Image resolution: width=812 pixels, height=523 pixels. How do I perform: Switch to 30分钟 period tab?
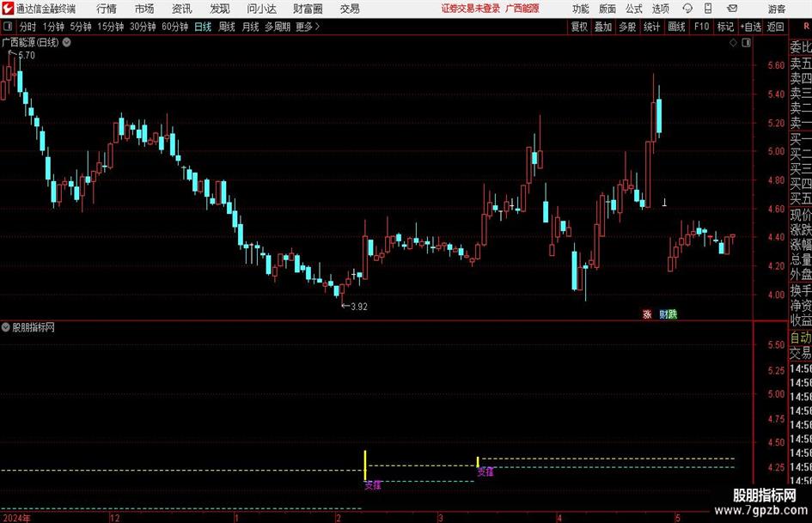pyautogui.click(x=143, y=27)
